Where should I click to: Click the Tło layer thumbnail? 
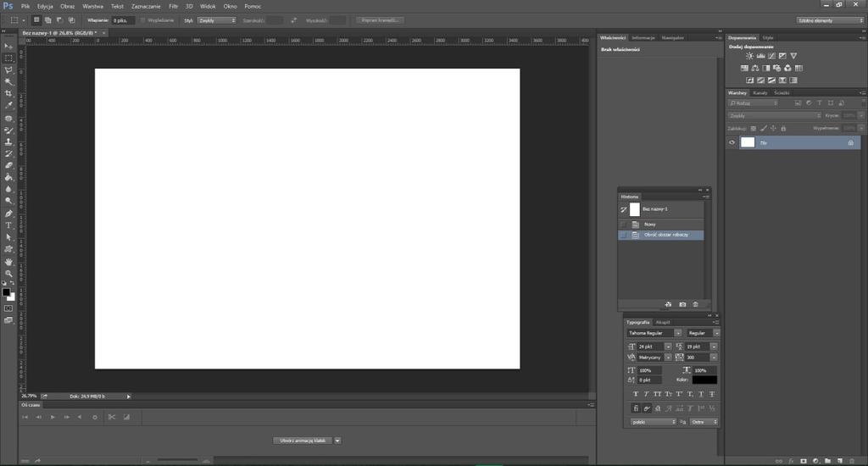click(x=748, y=143)
